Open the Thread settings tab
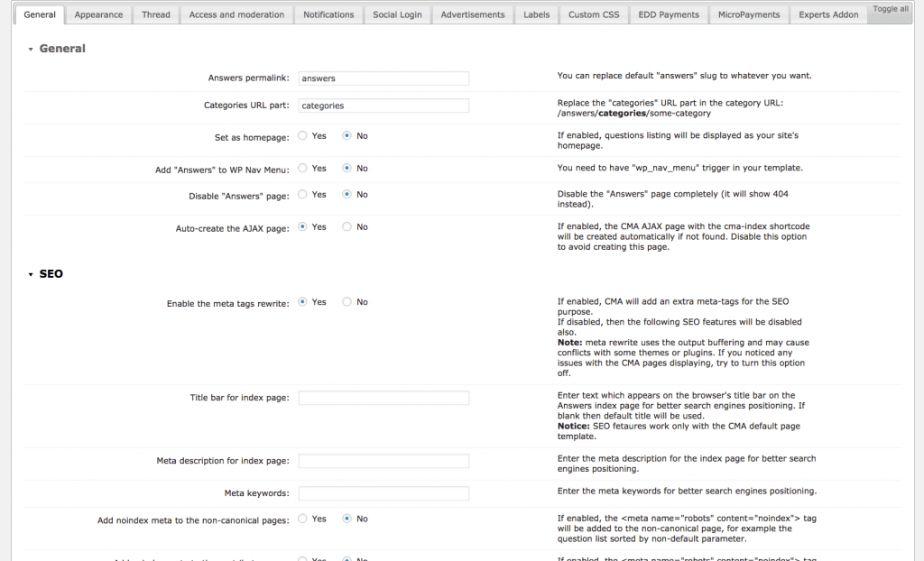 point(155,14)
